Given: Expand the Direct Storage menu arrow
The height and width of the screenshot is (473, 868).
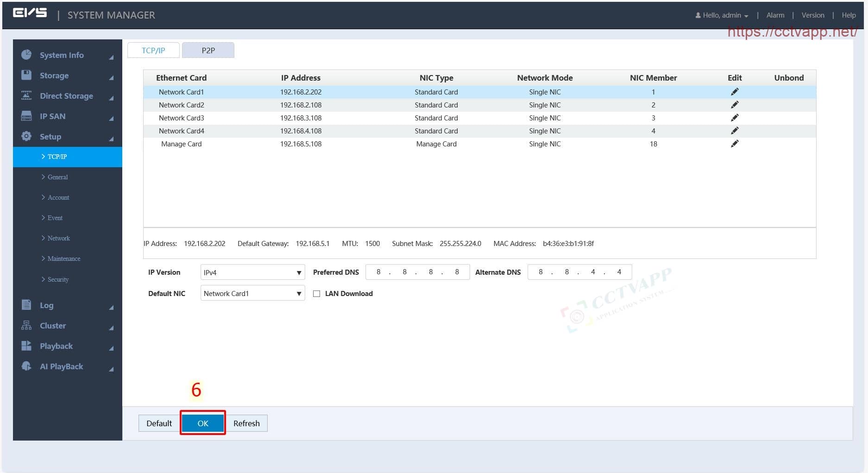Looking at the screenshot, I should (x=111, y=98).
